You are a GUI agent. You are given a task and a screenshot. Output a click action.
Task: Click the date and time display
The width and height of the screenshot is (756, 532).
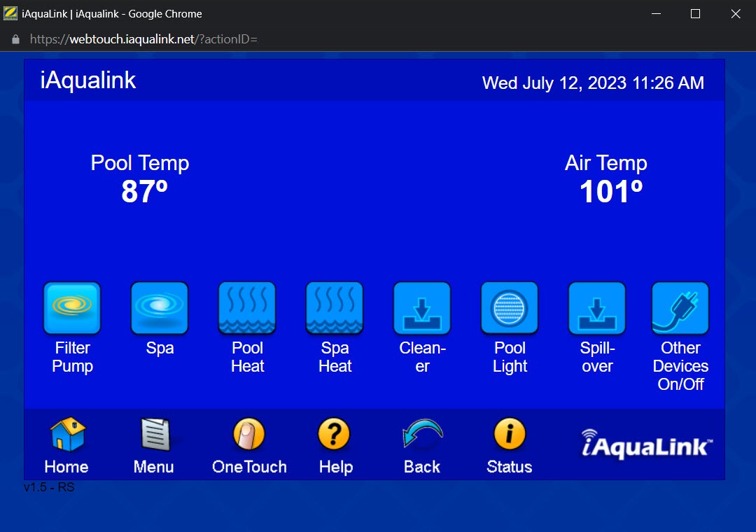click(x=593, y=83)
